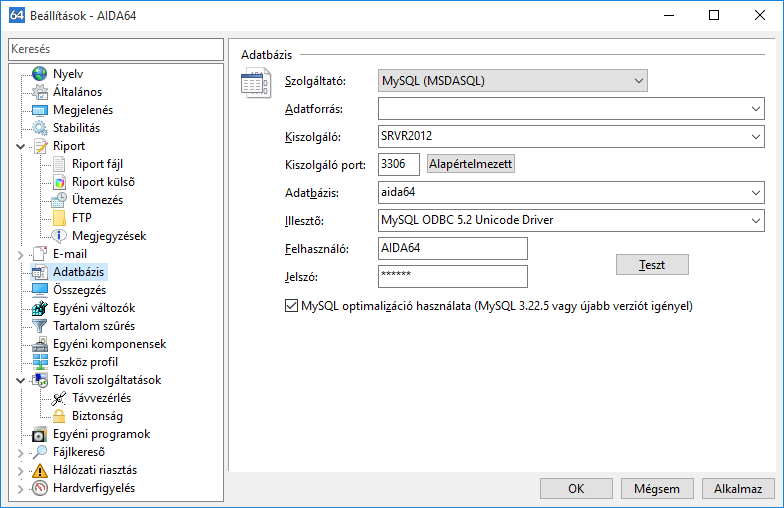Click the E-mail page icon
784x508 pixels.
pyautogui.click(x=40, y=254)
